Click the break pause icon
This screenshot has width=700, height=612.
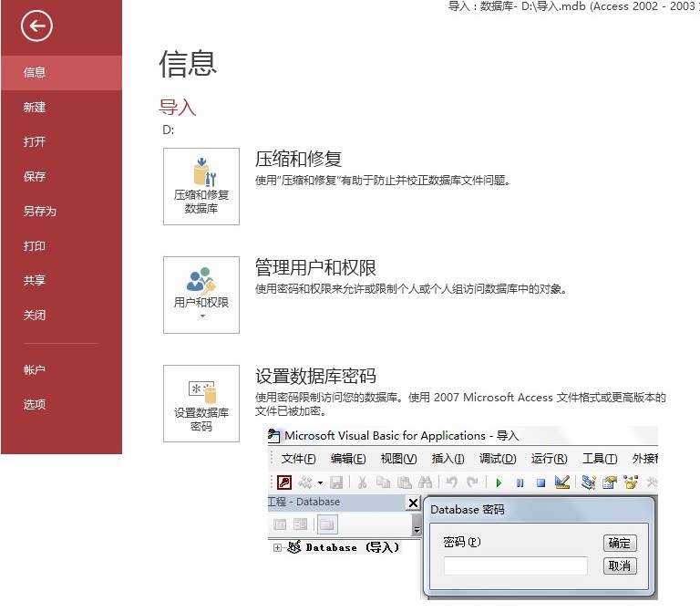[x=520, y=482]
